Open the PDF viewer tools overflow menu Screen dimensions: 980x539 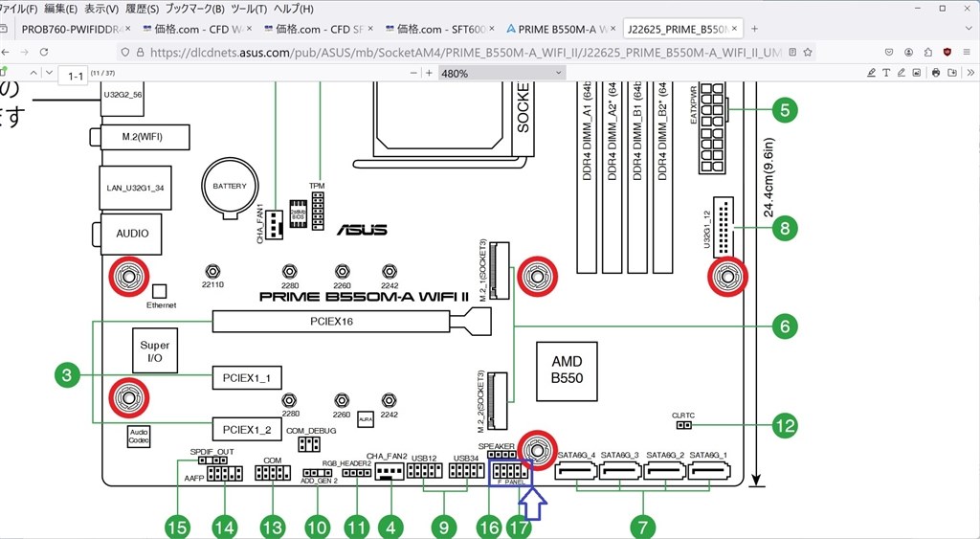tap(970, 73)
